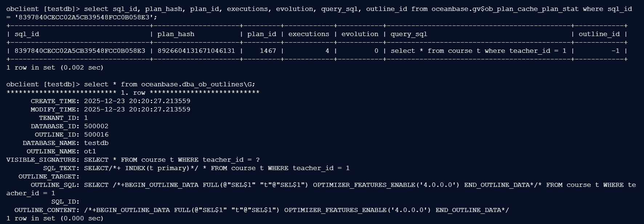Screen dimensions: 644x224
Task: Click the sql_id column header
Action: [x=27, y=34]
